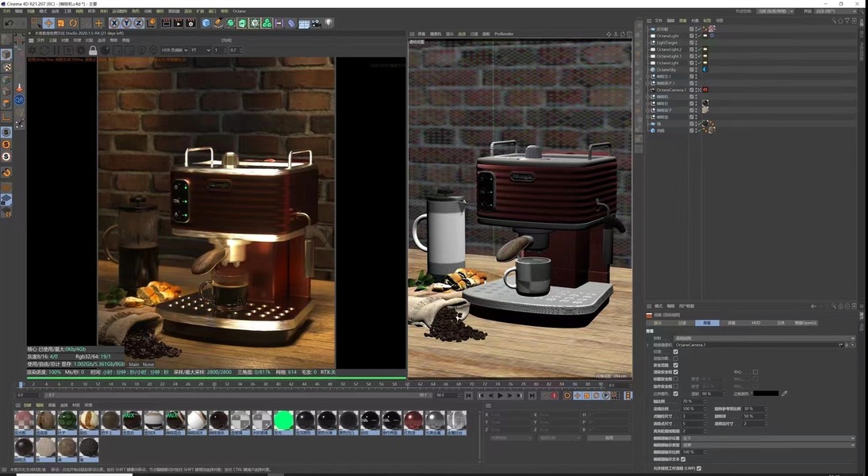
Task: Click the green MoGraph cloner icon
Action: coord(267,23)
